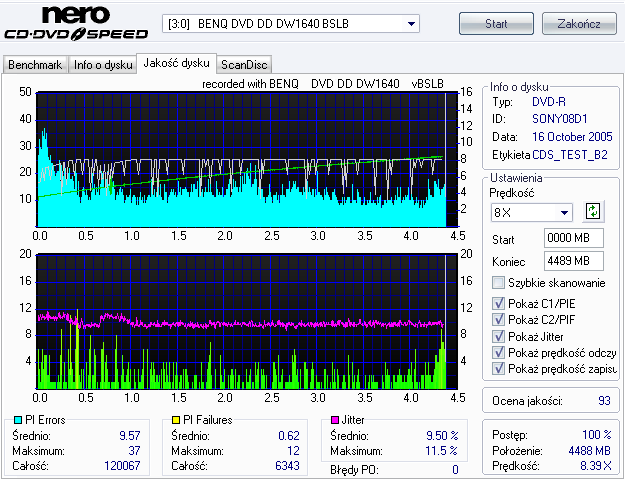Click the 'recorded with BENQ' graph caption
The image size is (625, 480).
point(323,84)
